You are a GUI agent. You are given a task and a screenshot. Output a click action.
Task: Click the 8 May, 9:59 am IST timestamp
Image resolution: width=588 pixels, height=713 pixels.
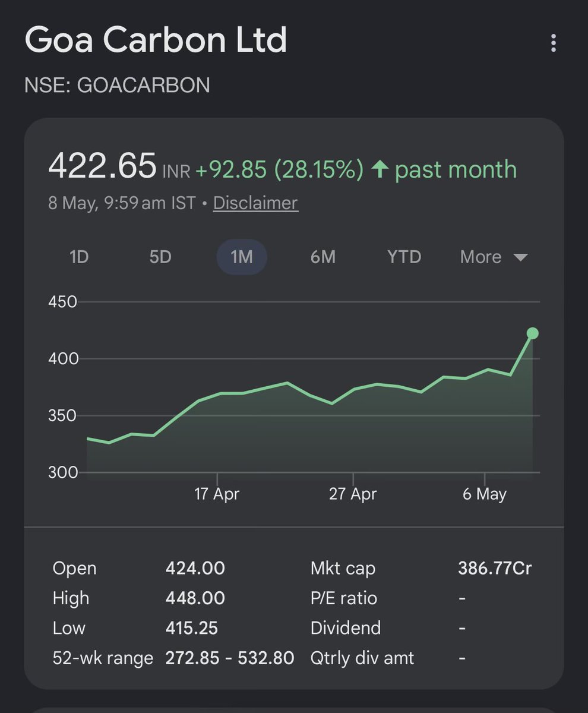click(122, 203)
